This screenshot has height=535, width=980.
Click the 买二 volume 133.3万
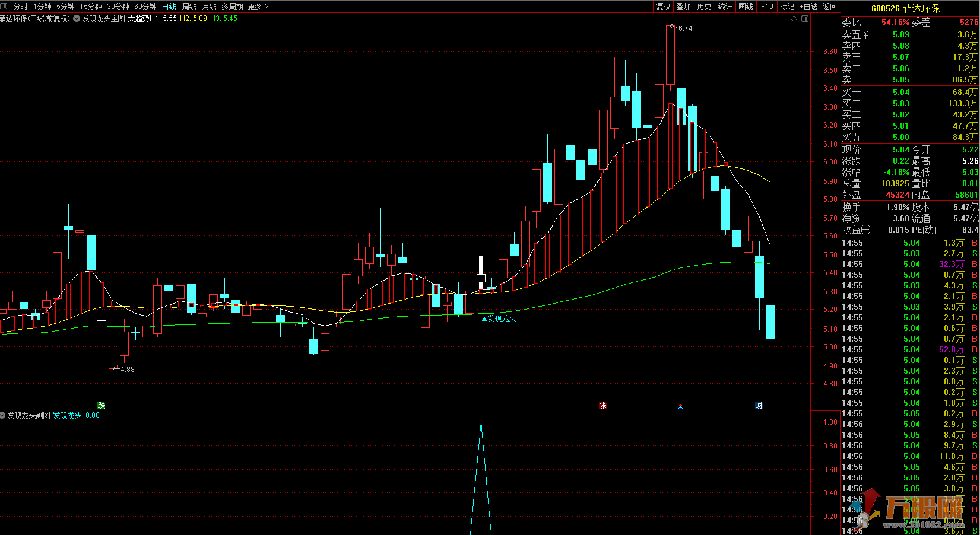pyautogui.click(x=963, y=103)
